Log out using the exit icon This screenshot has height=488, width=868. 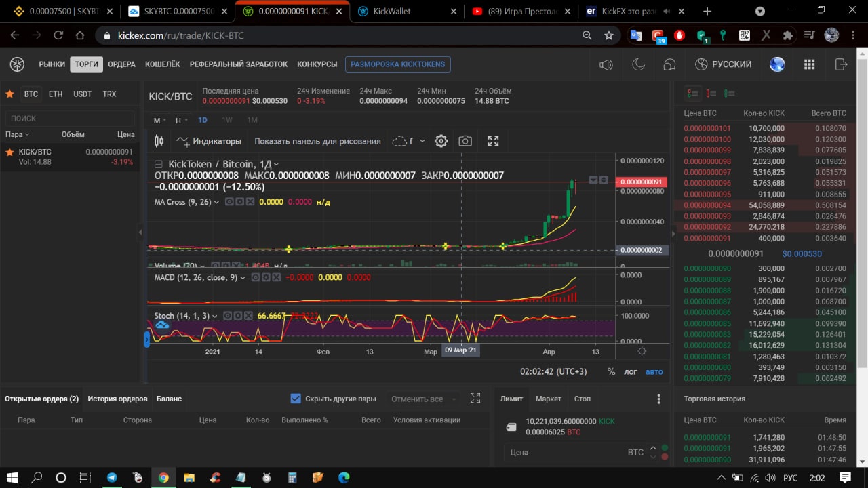tap(842, 64)
